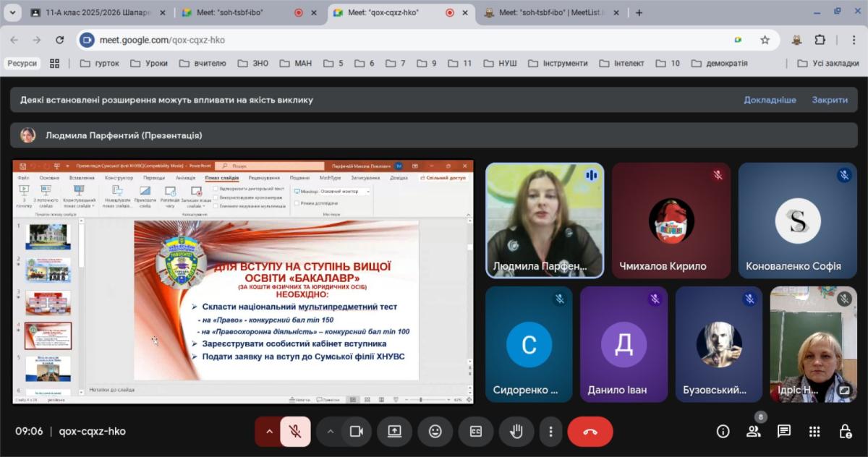This screenshot has width=868, height=457.
Task: Open the activities grid icon
Action: click(814, 432)
